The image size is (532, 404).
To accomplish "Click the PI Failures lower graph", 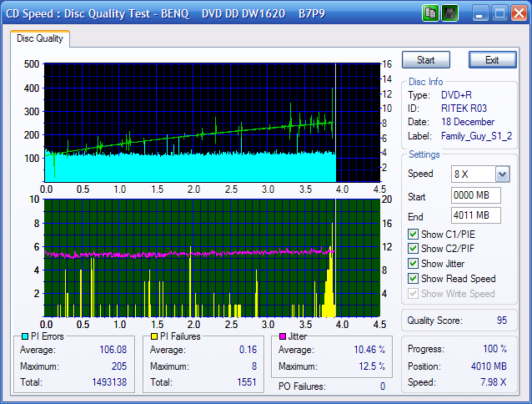I will (212, 258).
